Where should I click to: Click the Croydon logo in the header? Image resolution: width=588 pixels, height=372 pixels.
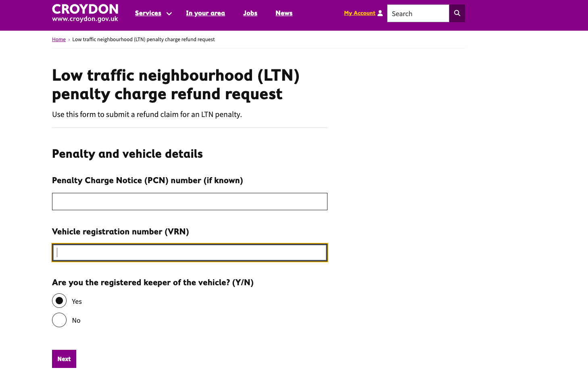(85, 13)
